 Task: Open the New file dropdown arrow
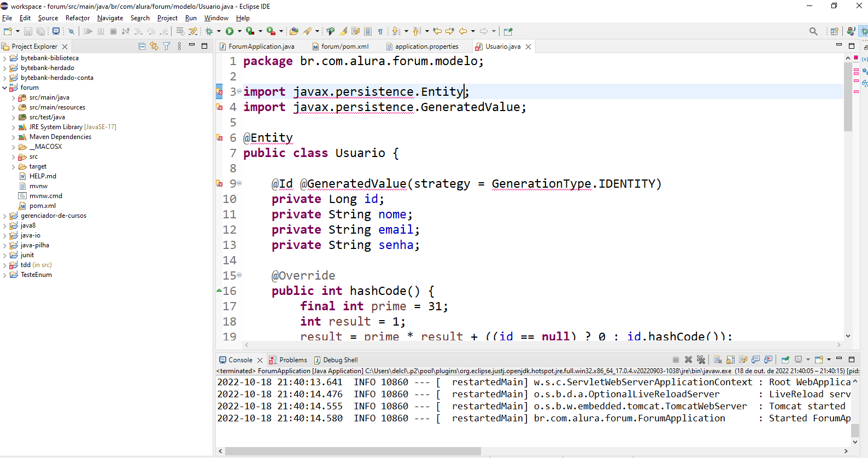point(17,32)
